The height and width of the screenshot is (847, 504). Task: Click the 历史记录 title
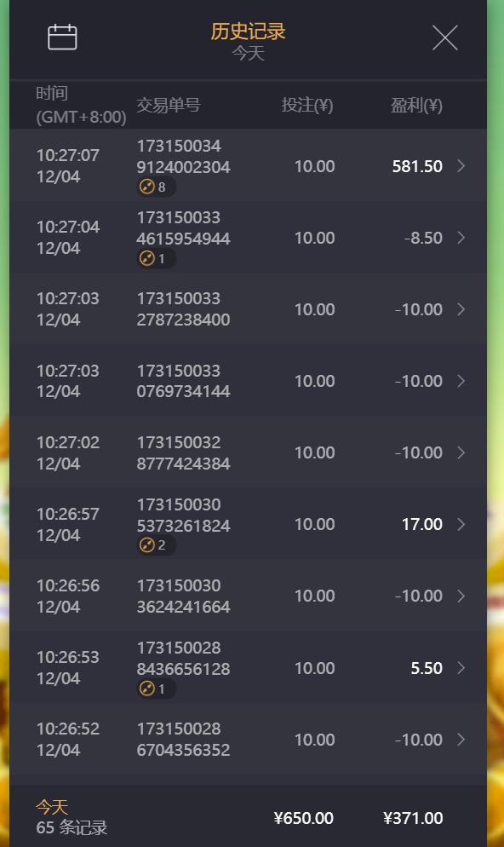click(x=248, y=32)
